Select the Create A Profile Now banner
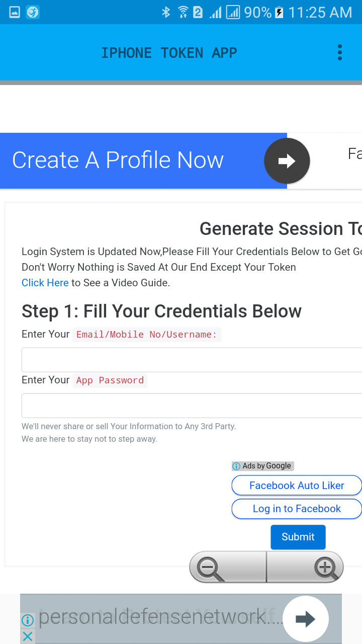This screenshot has width=362, height=644. 118,160
